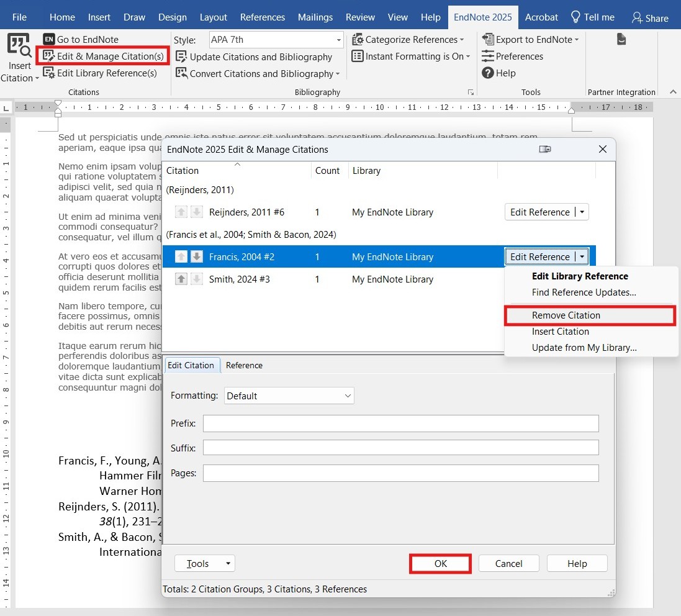Click the Suffix input field
Image resolution: width=681 pixels, height=616 pixels.
(400, 448)
